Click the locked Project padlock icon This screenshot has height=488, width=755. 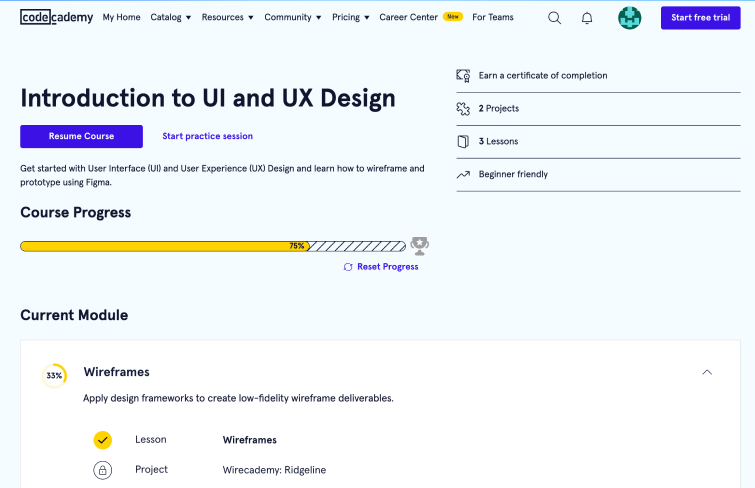(x=102, y=470)
